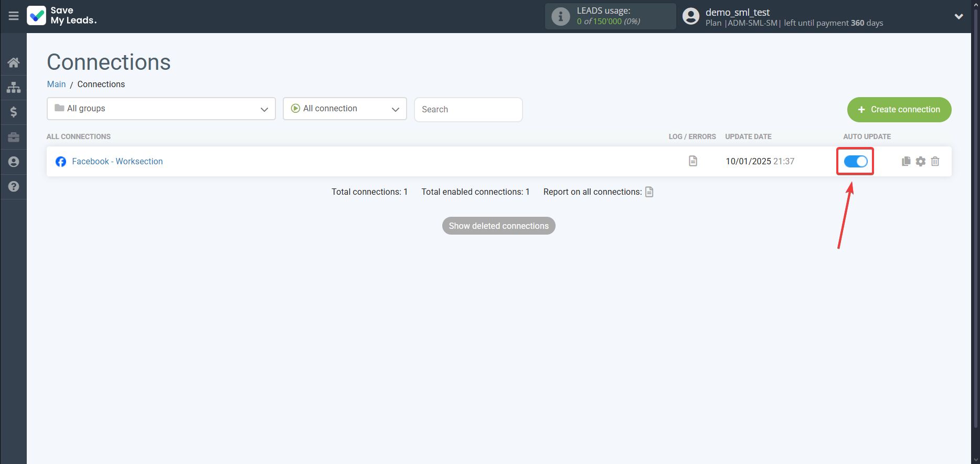Viewport: 980px width, 464px height.
Task: Click the Main breadcrumb link
Action: [56, 84]
